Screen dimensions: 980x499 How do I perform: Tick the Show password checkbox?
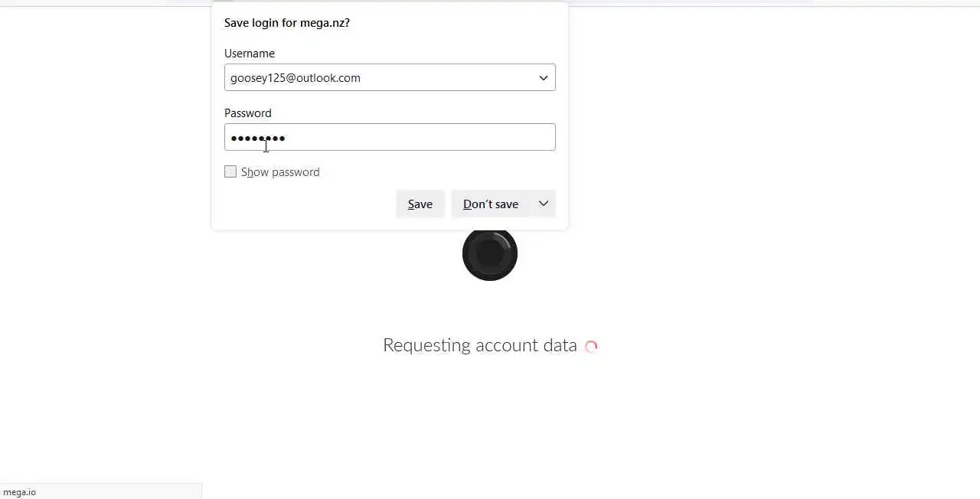[x=230, y=171]
